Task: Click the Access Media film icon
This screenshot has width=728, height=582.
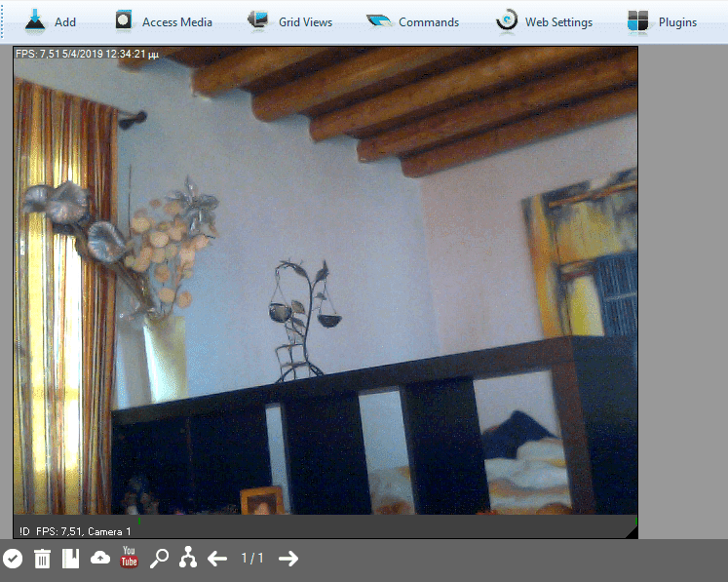Action: pyautogui.click(x=124, y=20)
